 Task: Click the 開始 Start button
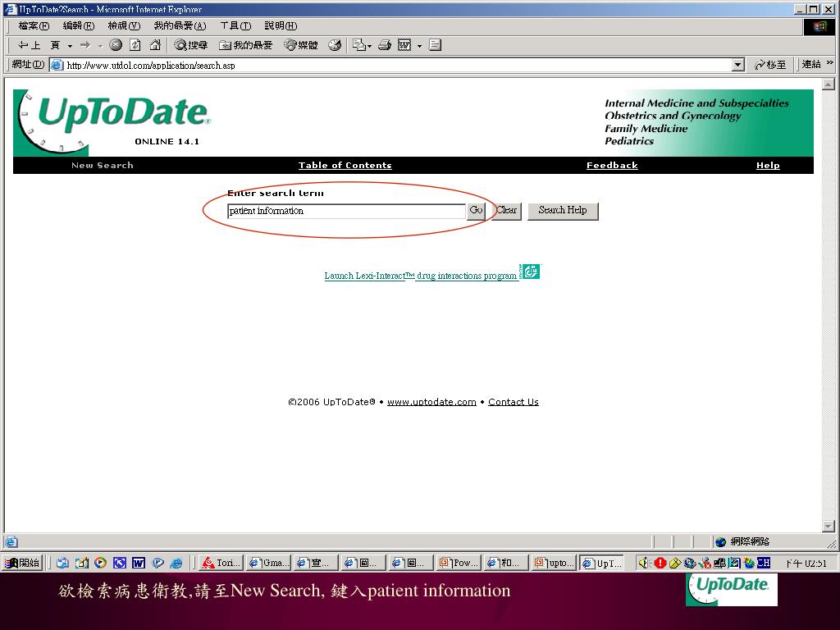(22, 563)
